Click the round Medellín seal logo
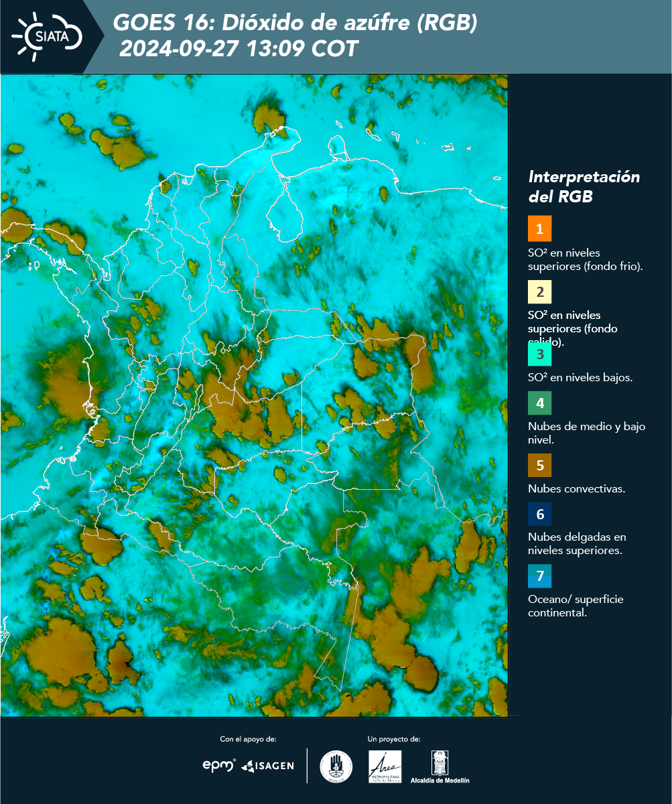Image resolution: width=672 pixels, height=804 pixels. click(x=336, y=766)
